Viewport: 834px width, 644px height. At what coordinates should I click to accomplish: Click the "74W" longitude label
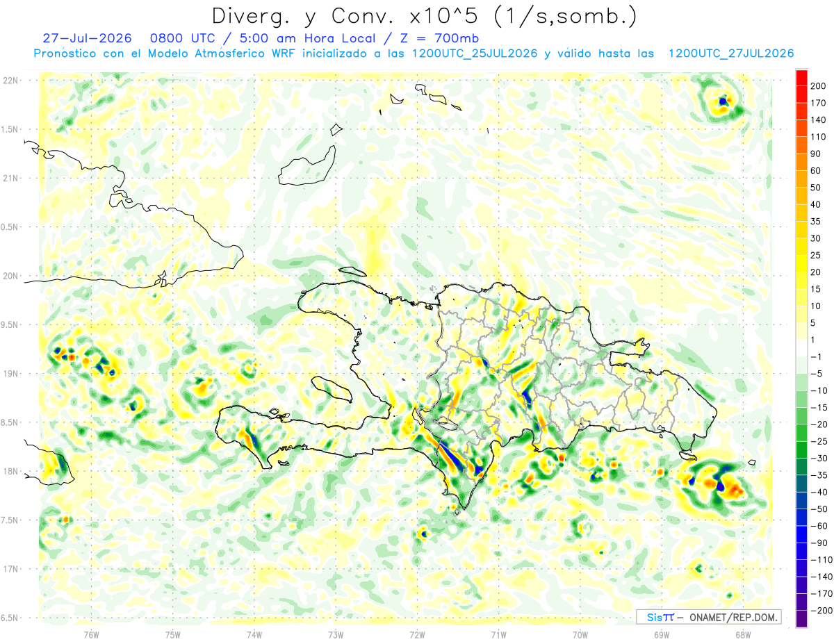coord(254,635)
